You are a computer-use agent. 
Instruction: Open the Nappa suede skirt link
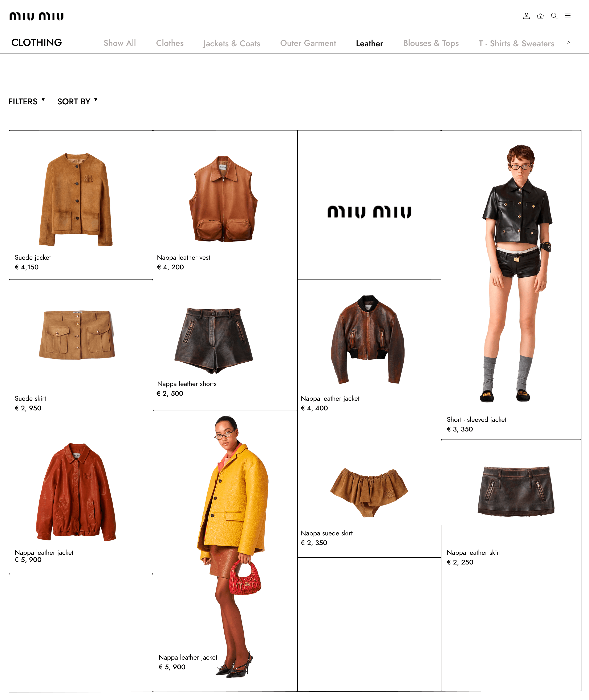pos(326,533)
